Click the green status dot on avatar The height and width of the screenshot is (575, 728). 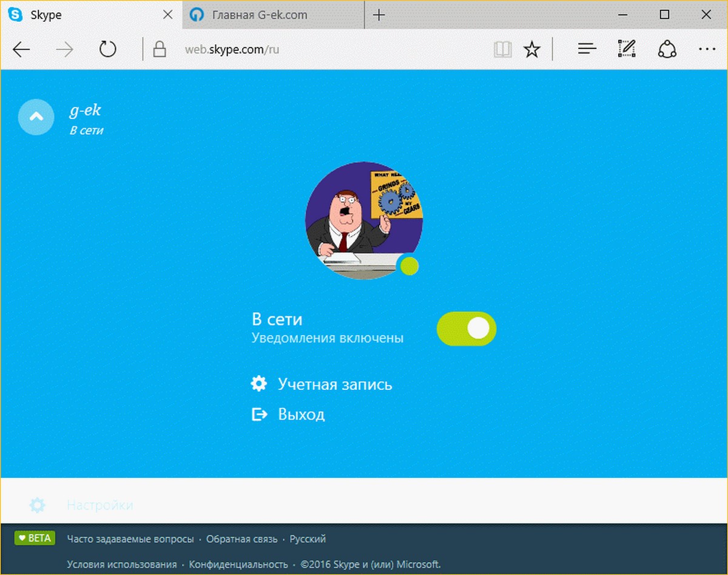[409, 265]
